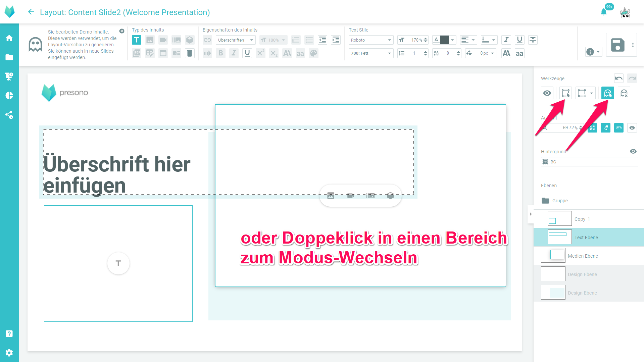
Task: Open the notifications bell menu
Action: pyautogui.click(x=603, y=11)
